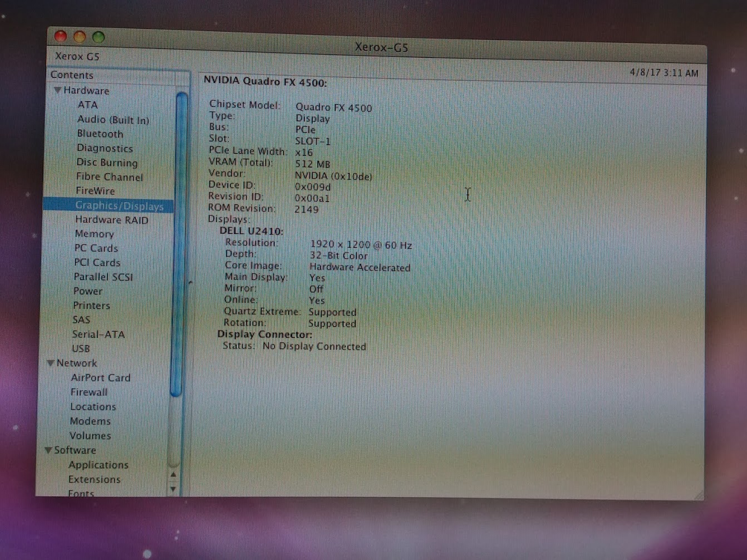The image size is (747, 560).
Task: Open Serial-ATA entry
Action: pyautogui.click(x=99, y=335)
